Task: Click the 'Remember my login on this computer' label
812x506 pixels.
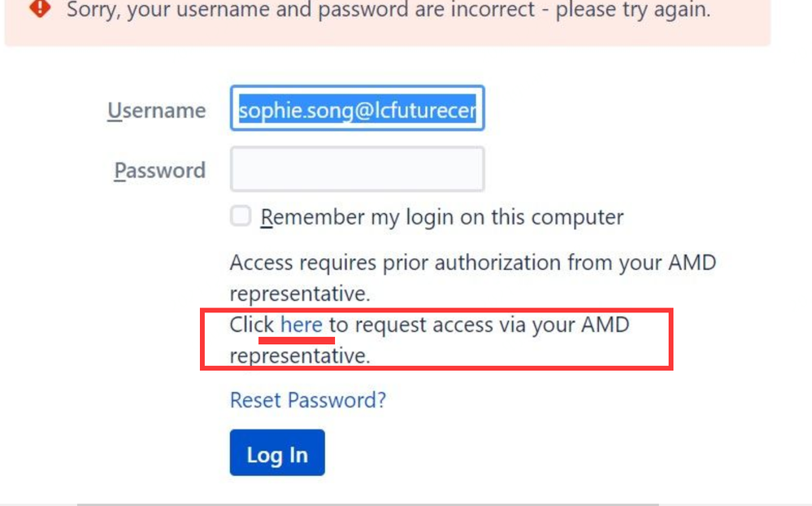Action: tap(441, 216)
